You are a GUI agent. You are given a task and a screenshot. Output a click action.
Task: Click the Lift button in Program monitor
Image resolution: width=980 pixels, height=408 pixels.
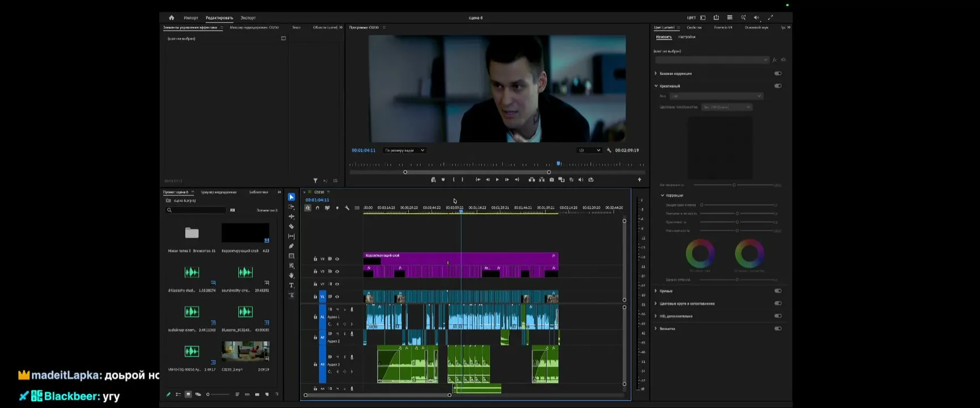click(531, 180)
